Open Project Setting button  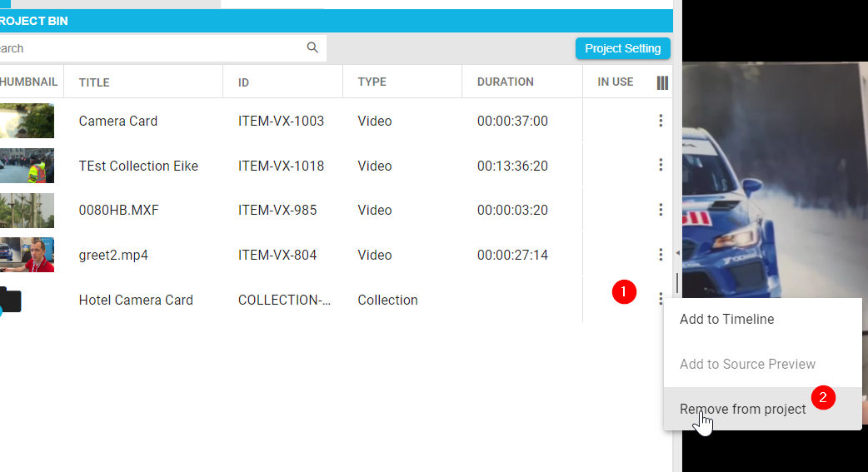[622, 48]
